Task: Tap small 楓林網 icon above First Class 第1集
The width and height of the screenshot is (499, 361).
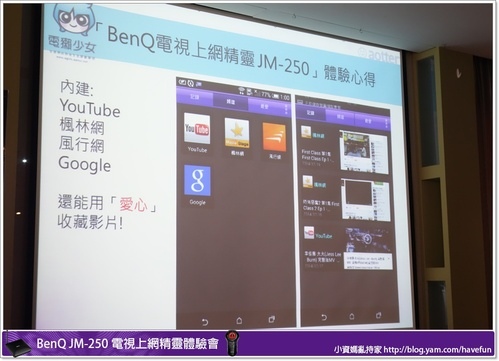Action: coord(306,132)
